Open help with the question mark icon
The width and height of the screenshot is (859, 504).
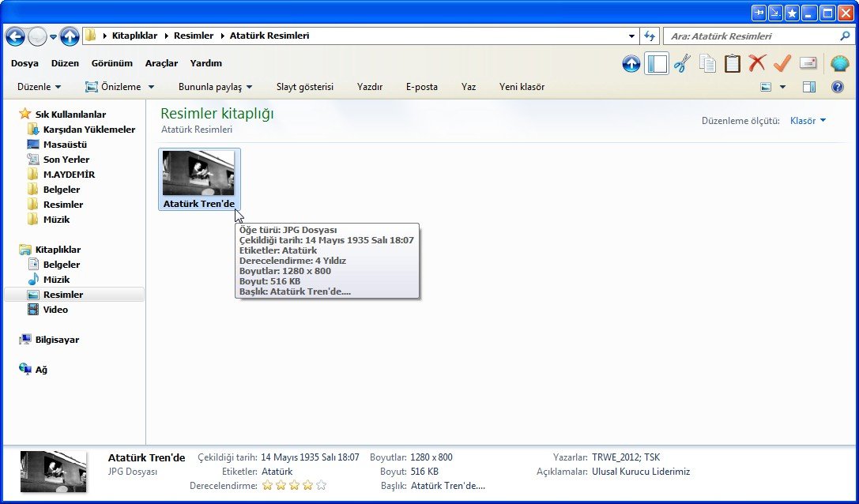(838, 87)
